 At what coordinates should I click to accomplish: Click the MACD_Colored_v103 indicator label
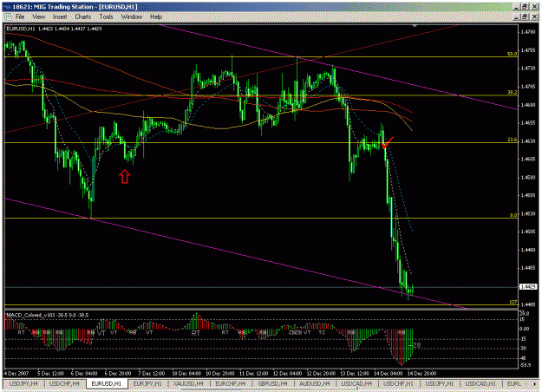point(48,315)
